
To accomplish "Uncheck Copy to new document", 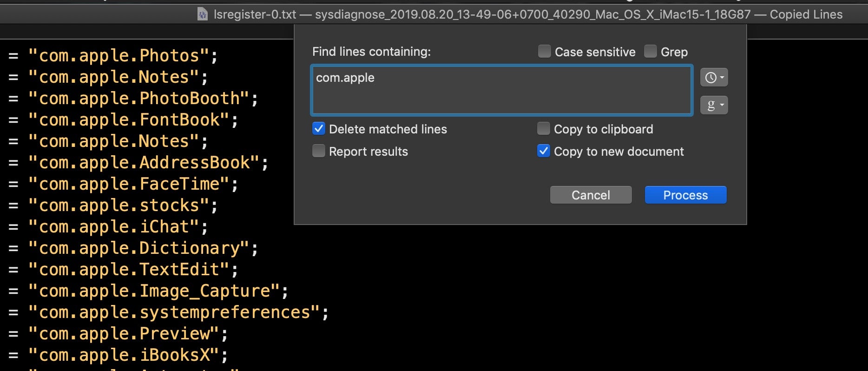I will (x=544, y=151).
